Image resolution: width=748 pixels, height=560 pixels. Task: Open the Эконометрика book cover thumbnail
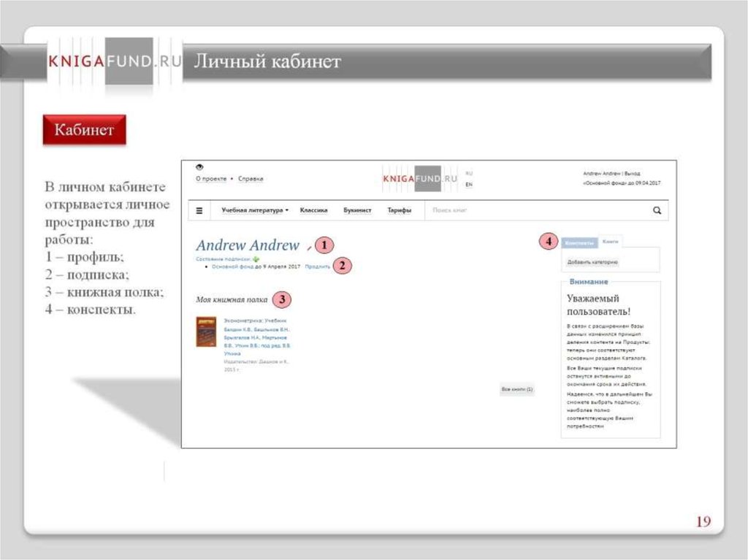click(x=207, y=332)
